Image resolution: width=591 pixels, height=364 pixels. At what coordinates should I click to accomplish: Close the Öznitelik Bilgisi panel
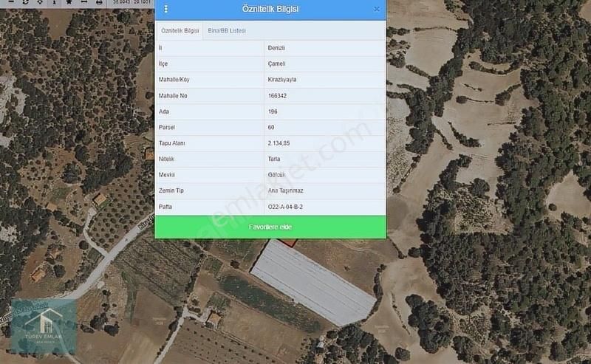coord(377,9)
